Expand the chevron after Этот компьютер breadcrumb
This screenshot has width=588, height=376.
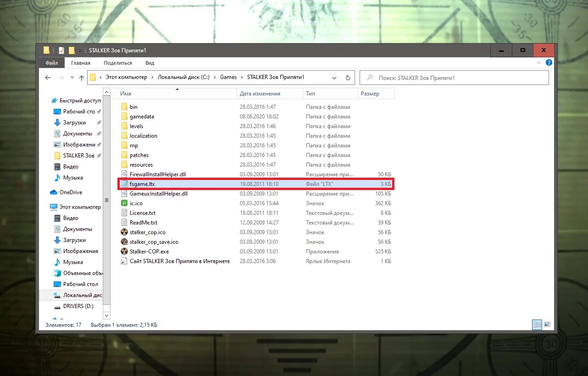tap(153, 78)
